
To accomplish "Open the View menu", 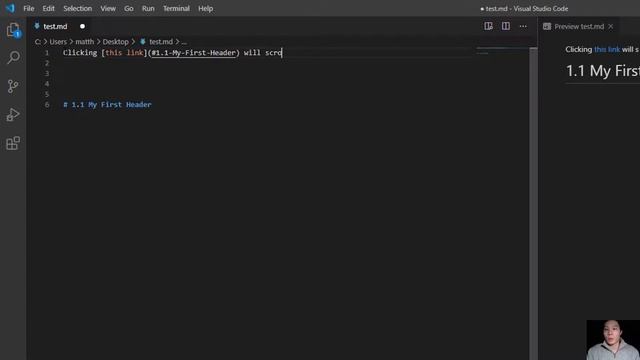I will pos(108,8).
